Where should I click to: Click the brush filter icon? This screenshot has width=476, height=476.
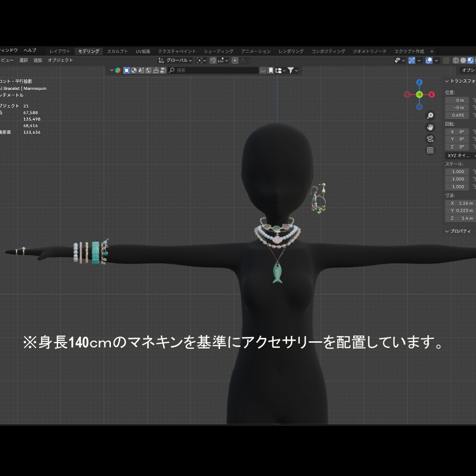[156, 70]
